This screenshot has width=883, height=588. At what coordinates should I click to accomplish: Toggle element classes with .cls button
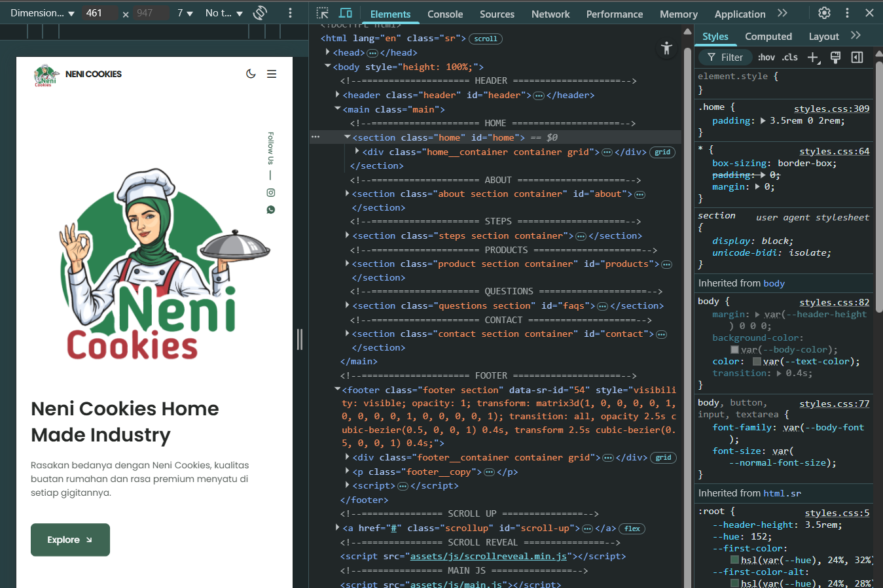(x=789, y=57)
